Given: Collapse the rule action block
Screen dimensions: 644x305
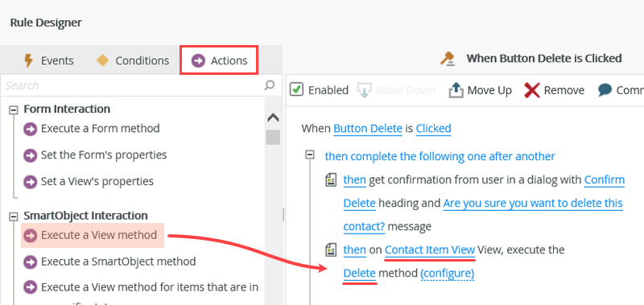Looking at the screenshot, I should (310, 155).
